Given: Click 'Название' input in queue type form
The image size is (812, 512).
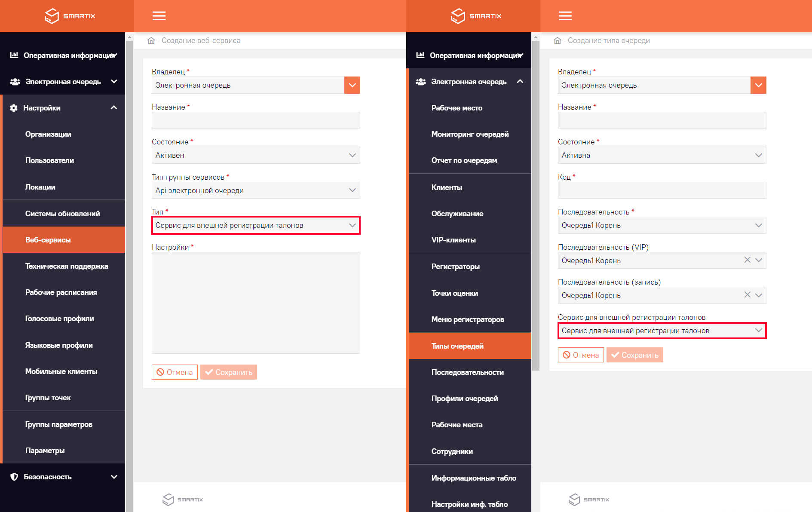Looking at the screenshot, I should tap(662, 120).
